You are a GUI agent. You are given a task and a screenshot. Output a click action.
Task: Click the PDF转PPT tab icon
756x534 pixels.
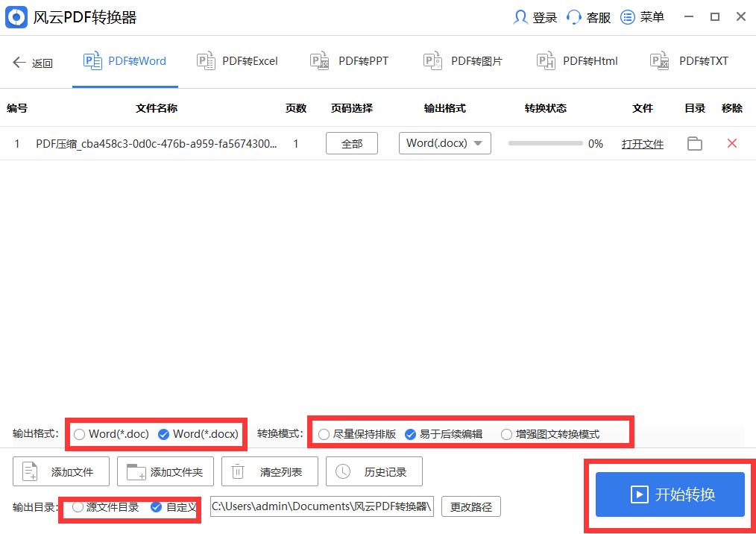click(319, 60)
